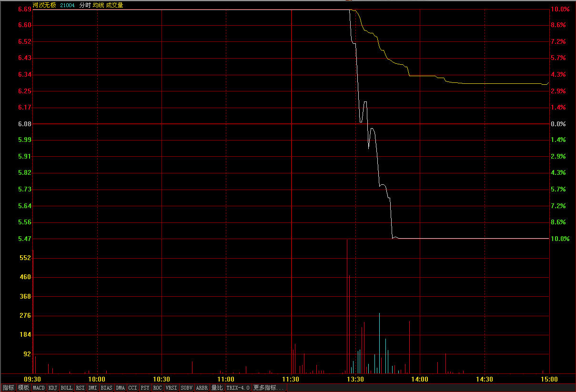Viewport: 576px width, 392px height.
Task: Switch to the 量比 volume ratio tab
Action: 217,388
